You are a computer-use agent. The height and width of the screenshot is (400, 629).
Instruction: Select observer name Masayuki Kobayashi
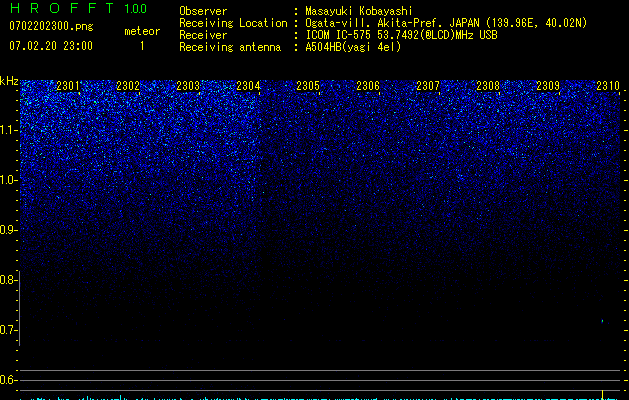359,11
